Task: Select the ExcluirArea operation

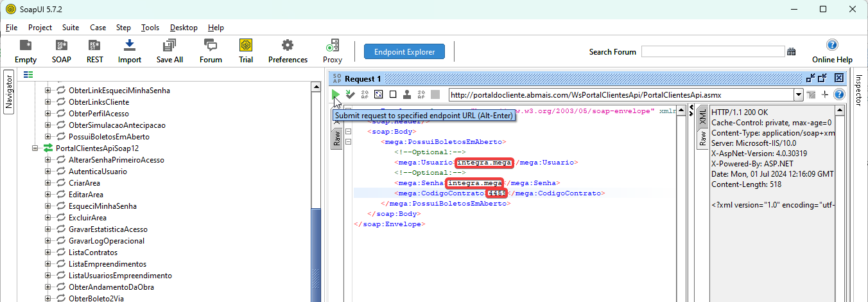Action: click(87, 218)
